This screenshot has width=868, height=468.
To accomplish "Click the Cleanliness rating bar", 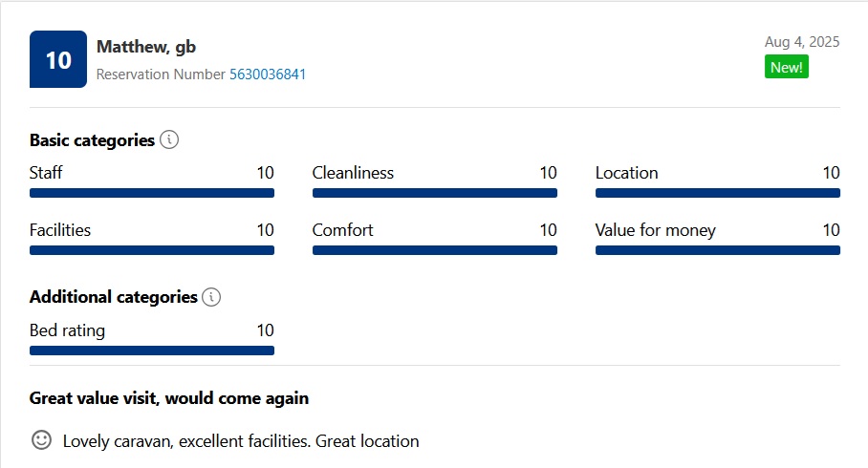I will (435, 193).
